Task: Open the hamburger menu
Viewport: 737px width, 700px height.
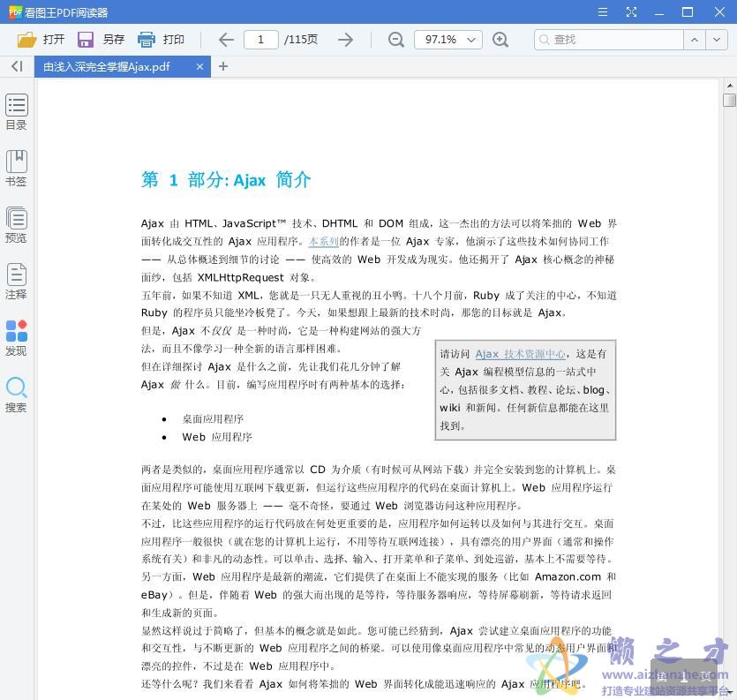Action: click(602, 12)
